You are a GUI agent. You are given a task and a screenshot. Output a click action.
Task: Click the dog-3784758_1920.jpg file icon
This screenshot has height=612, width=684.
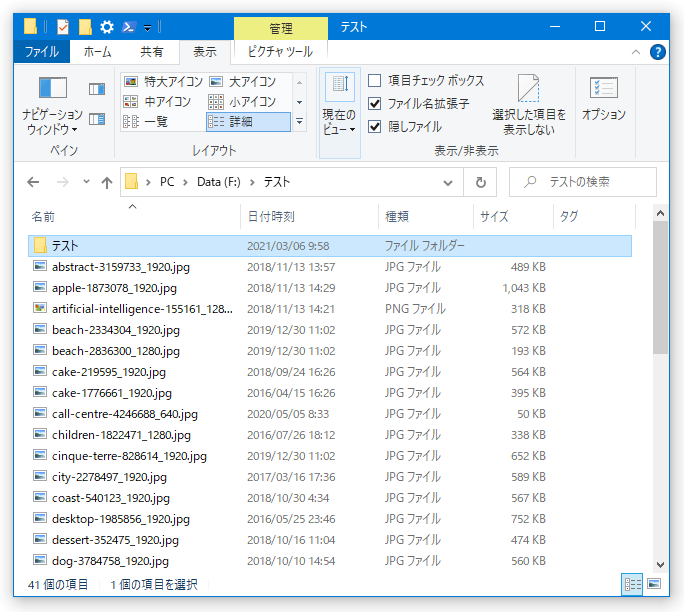[40, 560]
